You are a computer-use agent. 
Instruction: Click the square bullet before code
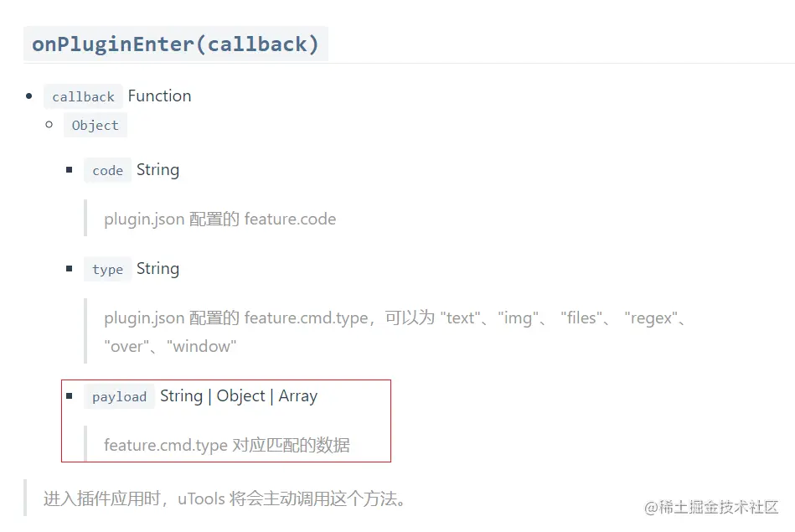click(x=70, y=170)
